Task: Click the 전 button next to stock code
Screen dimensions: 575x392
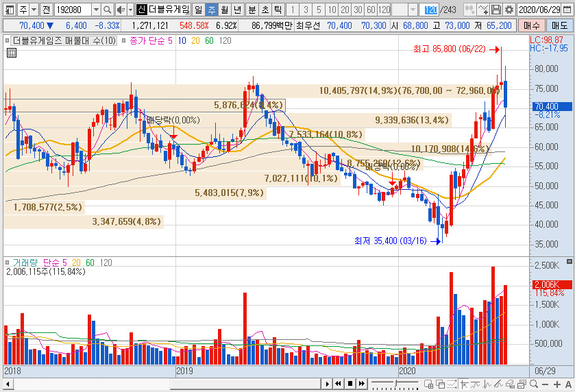Action: click(x=46, y=10)
